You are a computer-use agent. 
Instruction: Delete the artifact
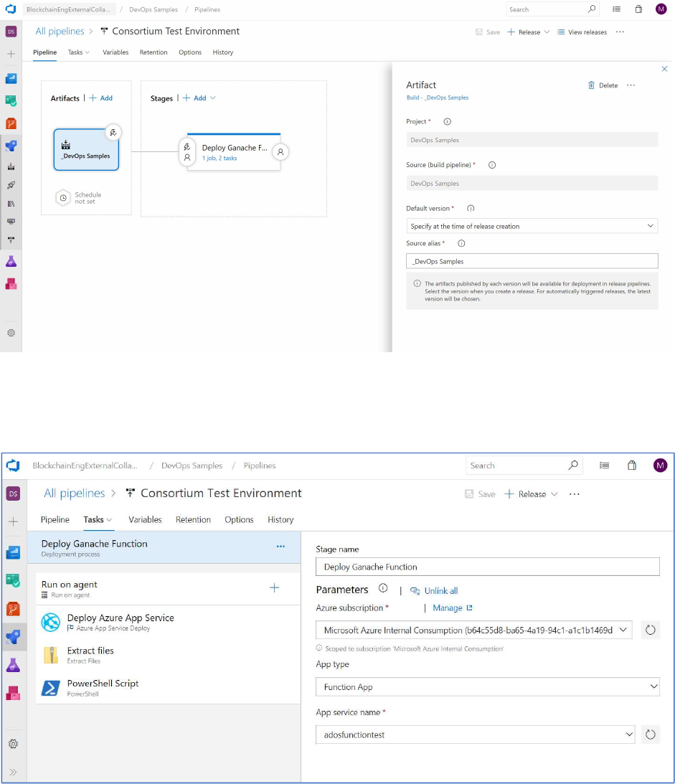tap(603, 85)
